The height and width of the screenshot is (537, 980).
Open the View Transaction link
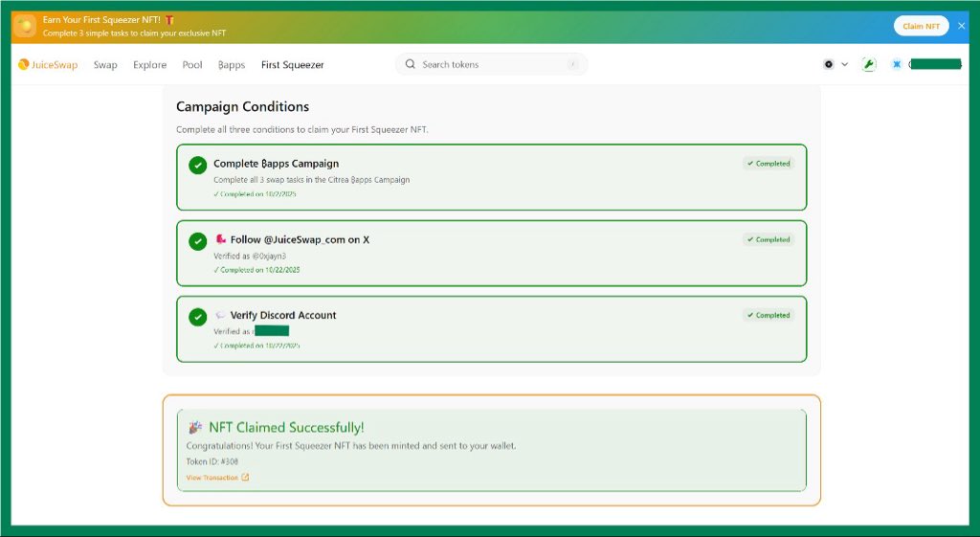coord(217,478)
